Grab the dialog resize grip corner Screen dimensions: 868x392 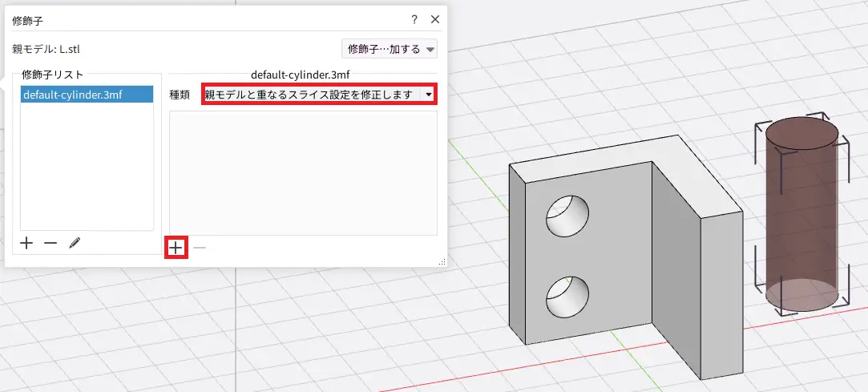click(x=441, y=262)
